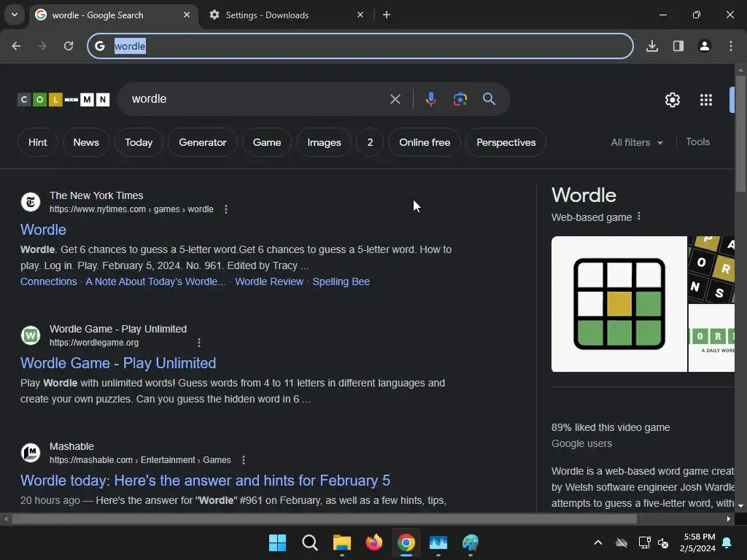Select the Perspectives filter chip
Image resolution: width=747 pixels, height=560 pixels.
506,142
